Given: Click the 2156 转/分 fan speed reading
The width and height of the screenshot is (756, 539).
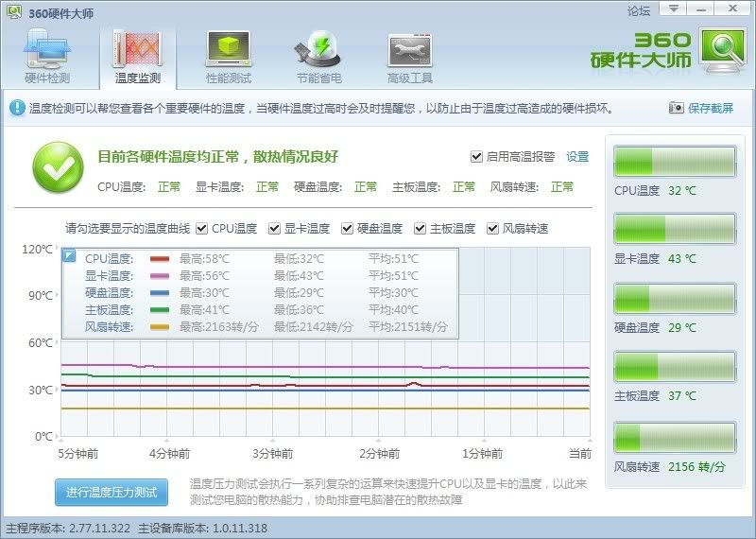Looking at the screenshot, I should [696, 466].
